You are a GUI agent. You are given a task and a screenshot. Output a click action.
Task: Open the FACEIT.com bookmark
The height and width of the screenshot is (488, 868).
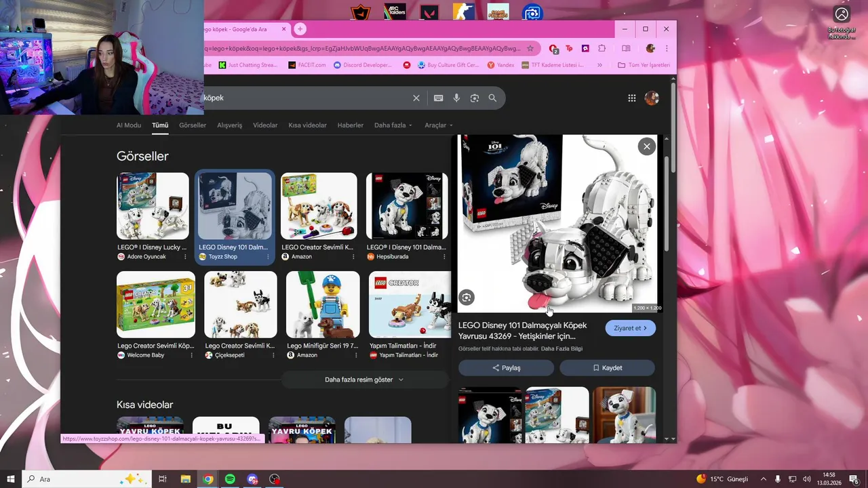pyautogui.click(x=307, y=65)
